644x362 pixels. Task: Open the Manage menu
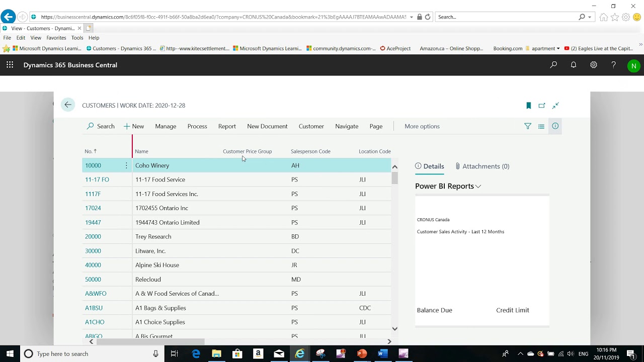click(x=166, y=126)
